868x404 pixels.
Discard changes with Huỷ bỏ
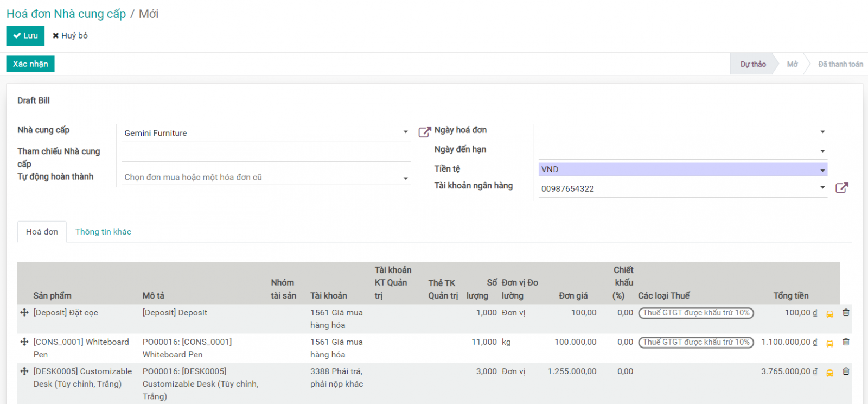click(x=70, y=36)
